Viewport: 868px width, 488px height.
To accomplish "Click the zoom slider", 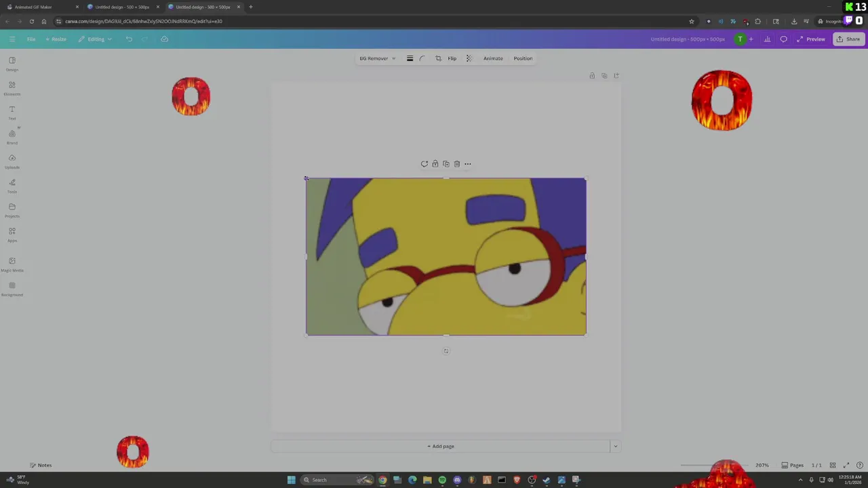I will 715,466.
